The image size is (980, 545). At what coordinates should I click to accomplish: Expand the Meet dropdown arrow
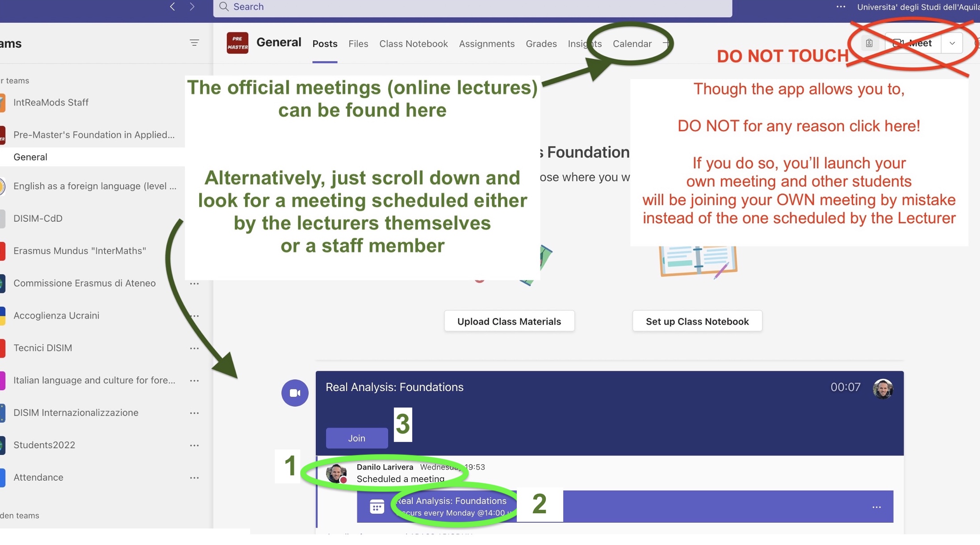click(952, 43)
